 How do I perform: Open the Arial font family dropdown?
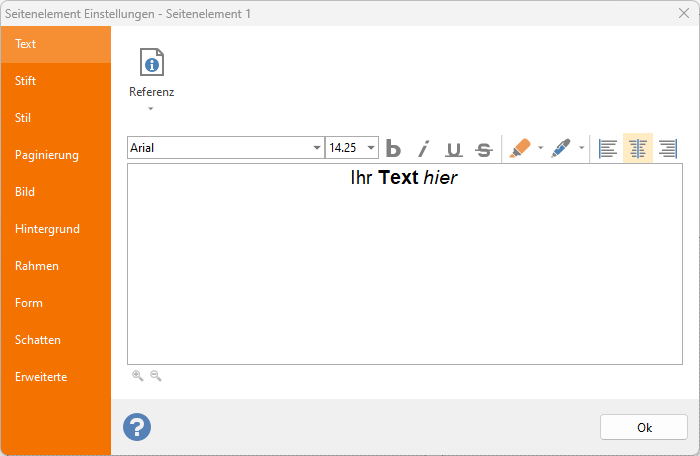[316, 148]
